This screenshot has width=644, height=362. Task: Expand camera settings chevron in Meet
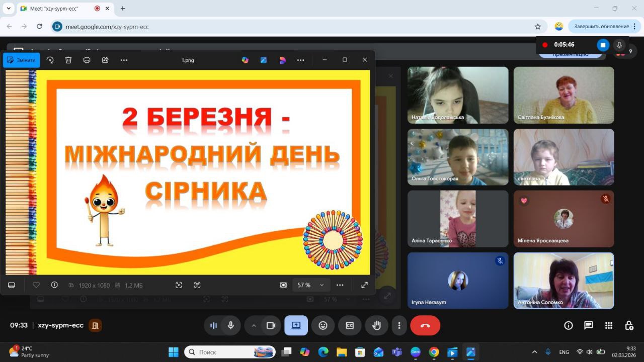[254, 325]
